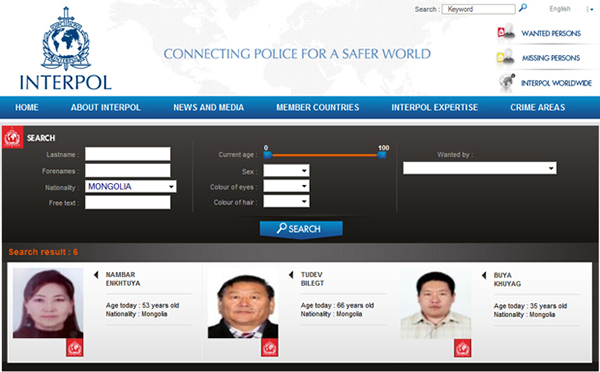Click the INTERPOL emblem logo

[x=66, y=38]
